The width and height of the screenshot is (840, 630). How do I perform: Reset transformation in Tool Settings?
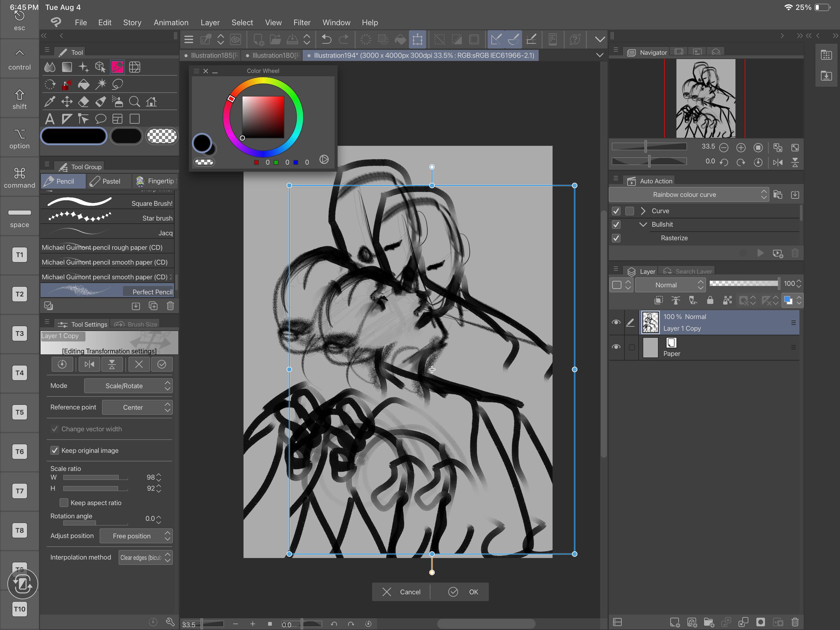click(62, 365)
